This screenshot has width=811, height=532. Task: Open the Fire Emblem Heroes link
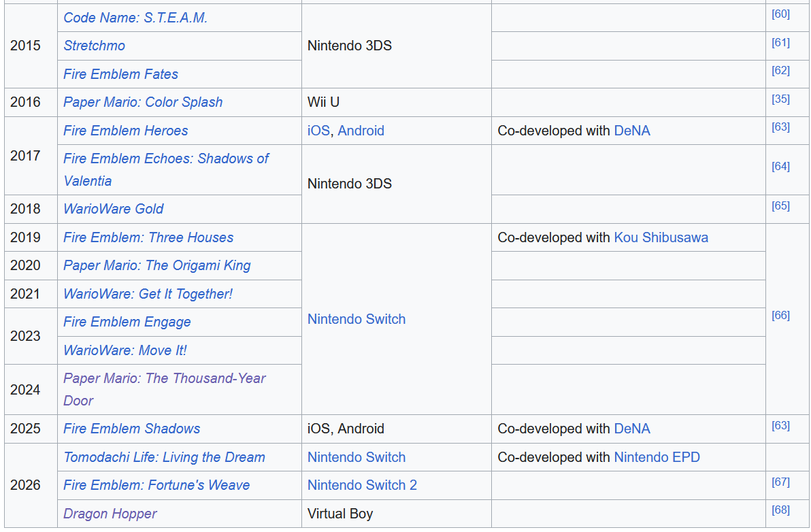pos(126,131)
